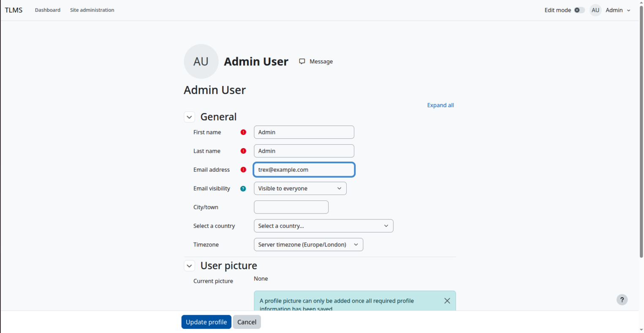This screenshot has width=644, height=333.
Task: Open help icon for Email visibility
Action: pyautogui.click(x=243, y=189)
